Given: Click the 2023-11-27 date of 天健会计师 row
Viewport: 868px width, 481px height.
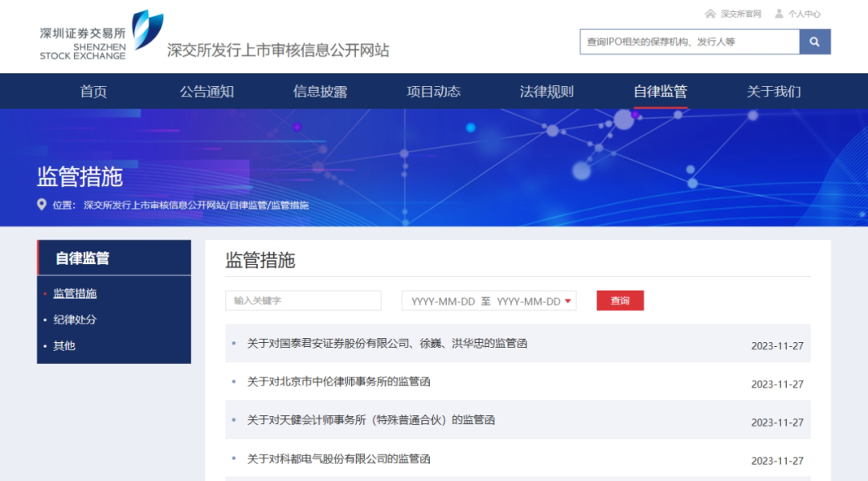Looking at the screenshot, I should pyautogui.click(x=777, y=422).
